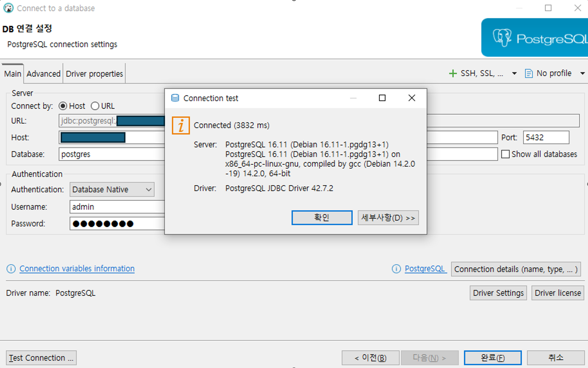The height and width of the screenshot is (368, 588).
Task: Expand the No profile dropdown arrow
Action: [582, 73]
